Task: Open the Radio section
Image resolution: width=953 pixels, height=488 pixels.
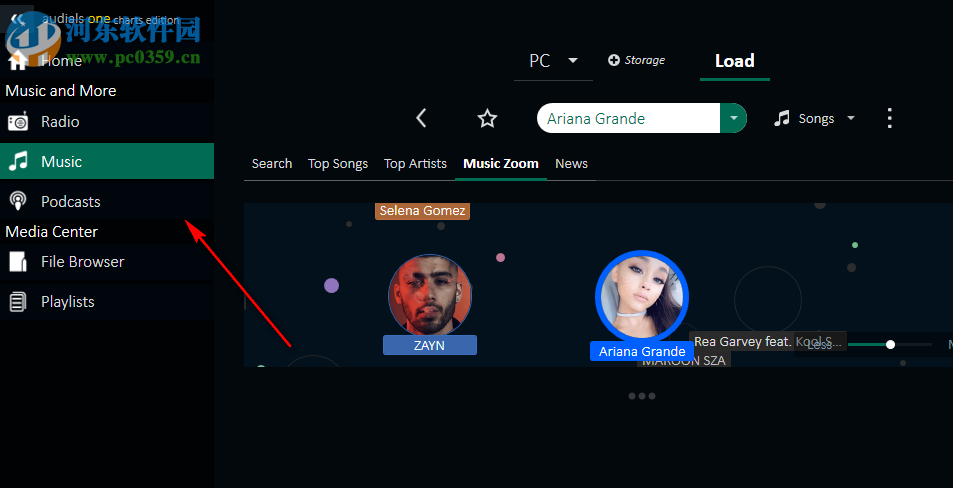Action: pos(106,122)
